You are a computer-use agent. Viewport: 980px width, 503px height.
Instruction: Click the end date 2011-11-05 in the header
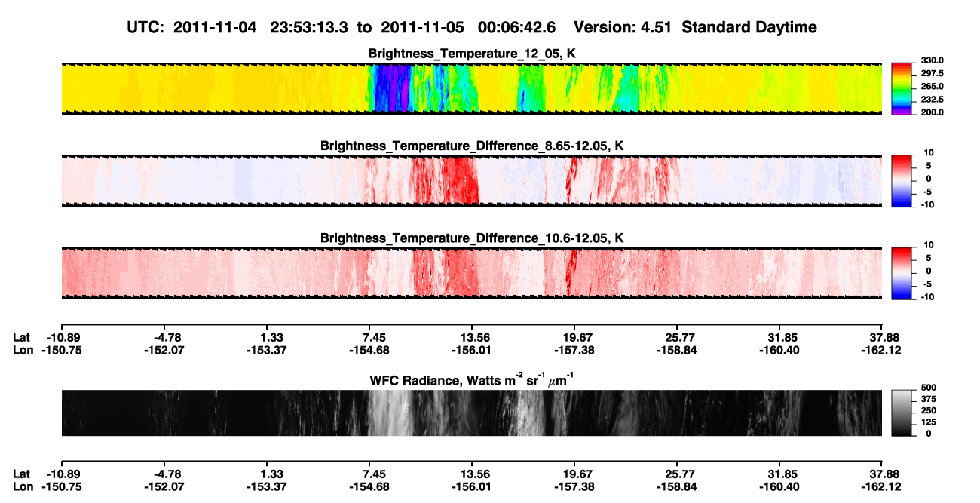(x=424, y=27)
